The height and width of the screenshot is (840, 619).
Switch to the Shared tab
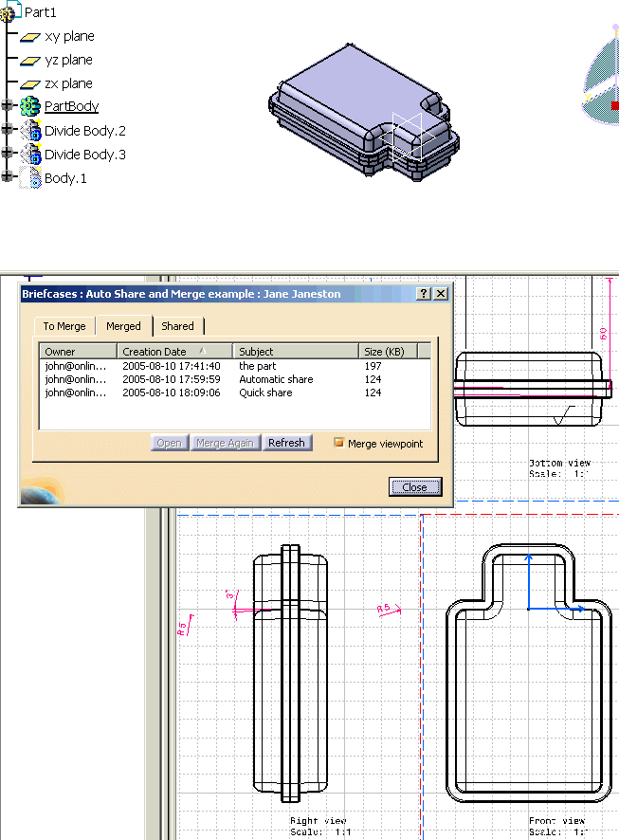[x=177, y=326]
